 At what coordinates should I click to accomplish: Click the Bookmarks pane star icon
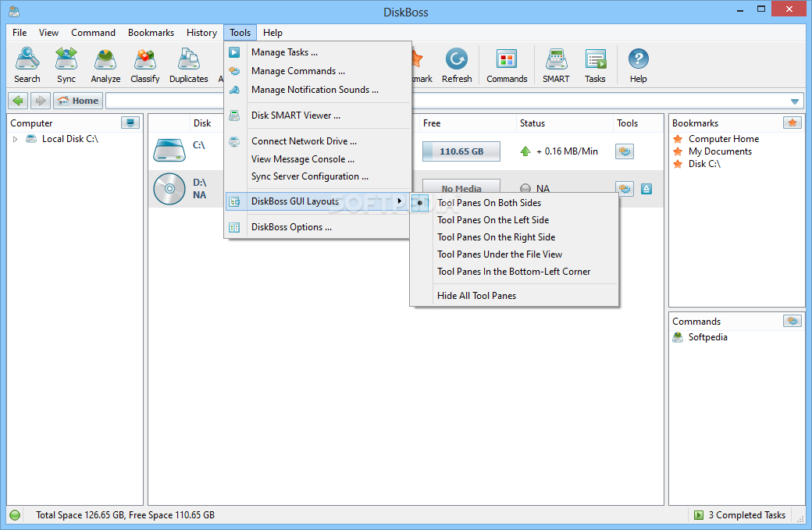(x=792, y=123)
